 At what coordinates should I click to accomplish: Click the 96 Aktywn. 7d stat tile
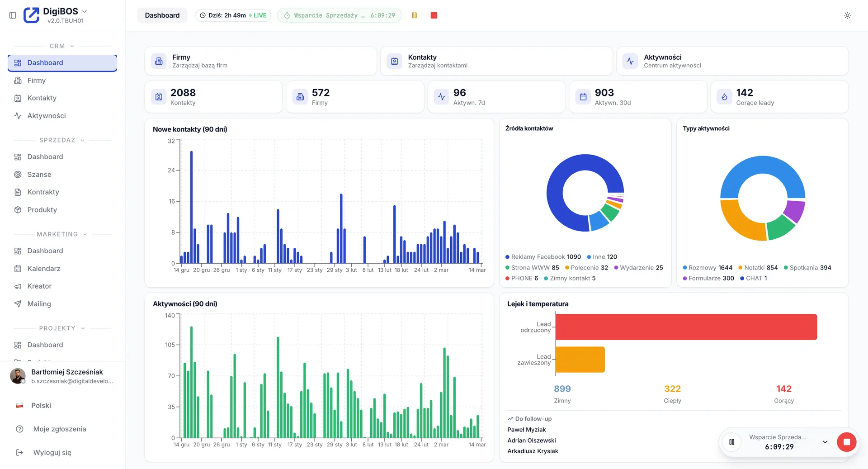click(497, 97)
